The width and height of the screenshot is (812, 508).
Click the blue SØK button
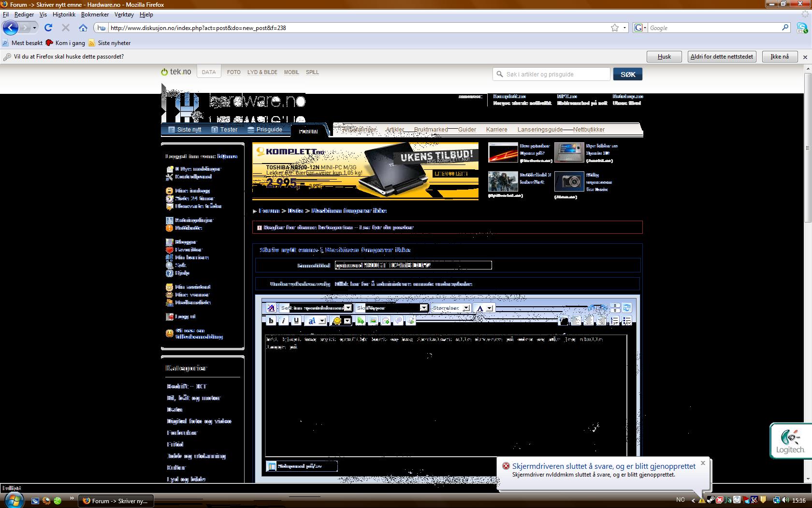(628, 74)
